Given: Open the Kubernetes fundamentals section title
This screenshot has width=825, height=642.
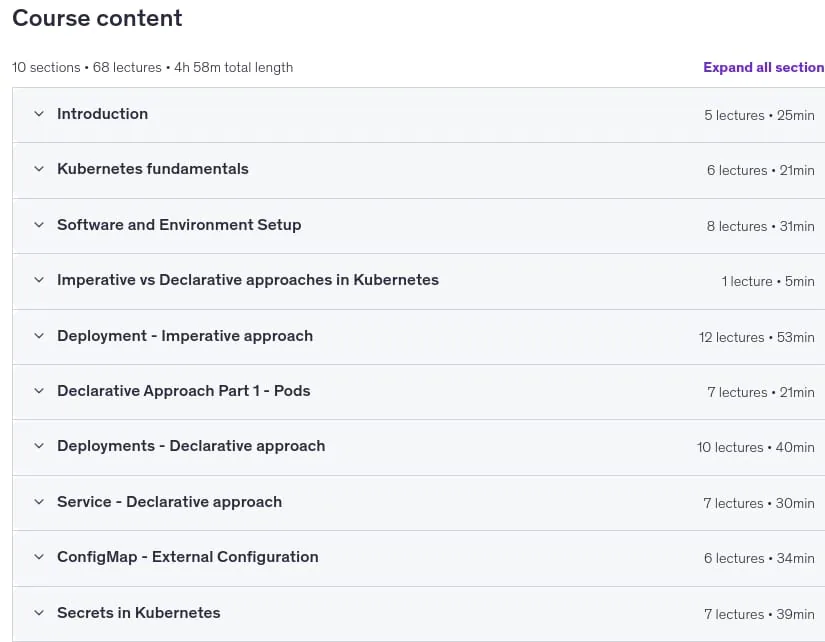Looking at the screenshot, I should 153,169.
